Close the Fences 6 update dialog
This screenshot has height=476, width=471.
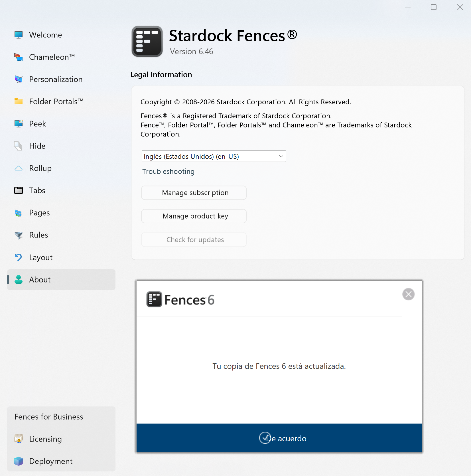click(408, 294)
